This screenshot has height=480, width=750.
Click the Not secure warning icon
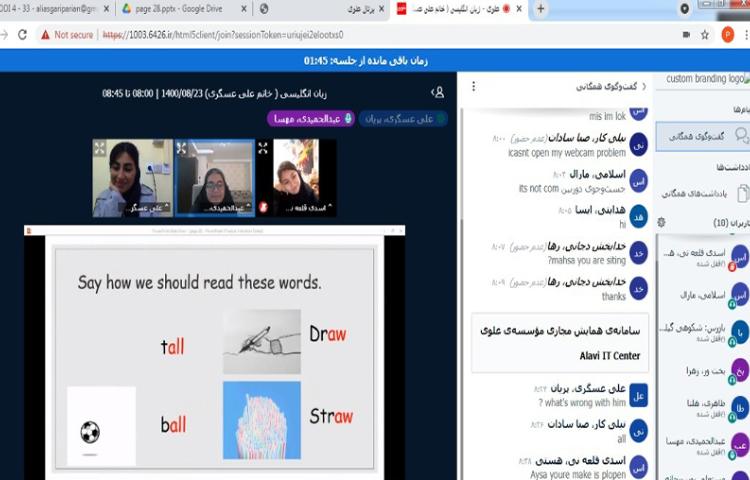tap(45, 35)
